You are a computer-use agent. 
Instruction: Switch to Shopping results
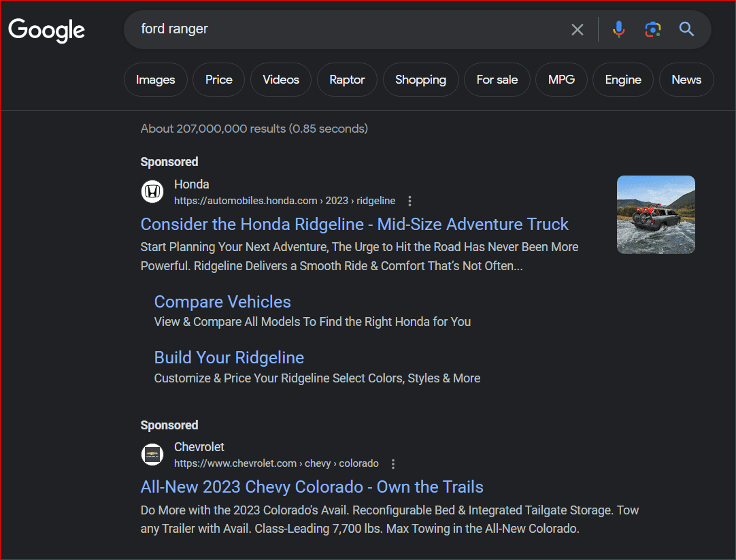coord(420,80)
